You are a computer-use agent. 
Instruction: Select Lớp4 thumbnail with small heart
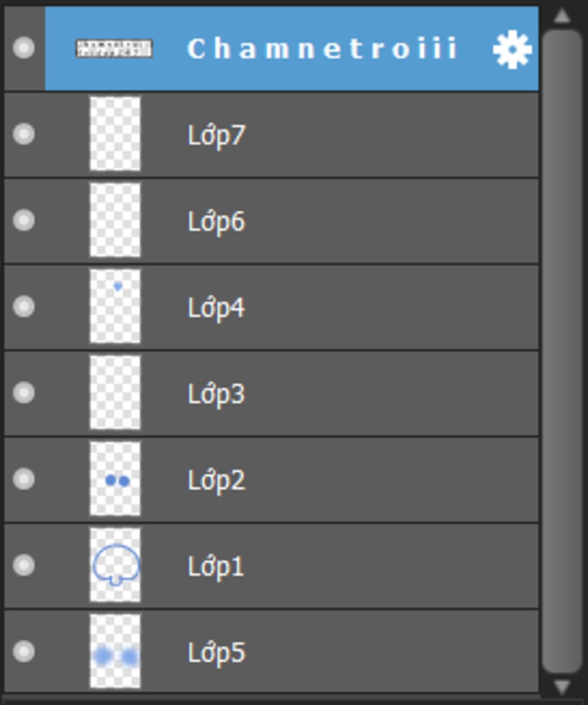(x=115, y=306)
